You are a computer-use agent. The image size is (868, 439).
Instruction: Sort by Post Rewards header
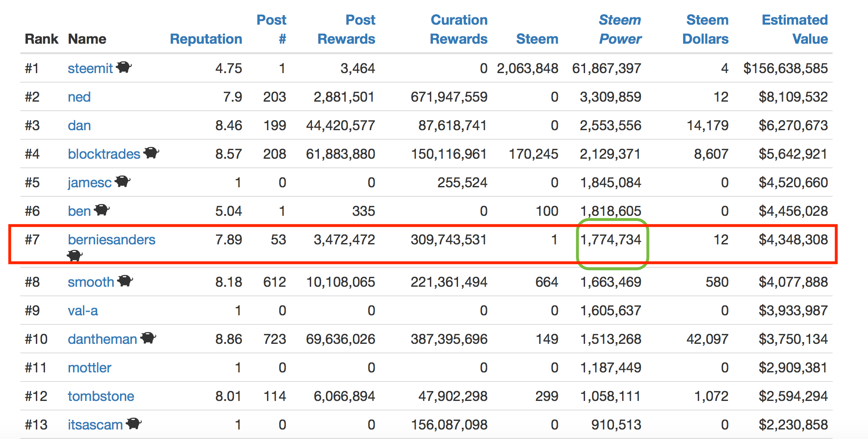click(x=347, y=29)
